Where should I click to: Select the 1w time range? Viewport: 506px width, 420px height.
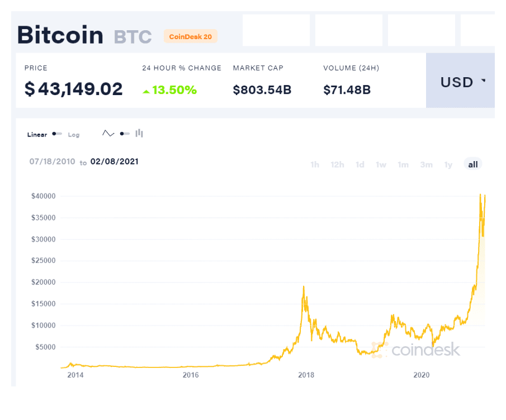tap(381, 164)
